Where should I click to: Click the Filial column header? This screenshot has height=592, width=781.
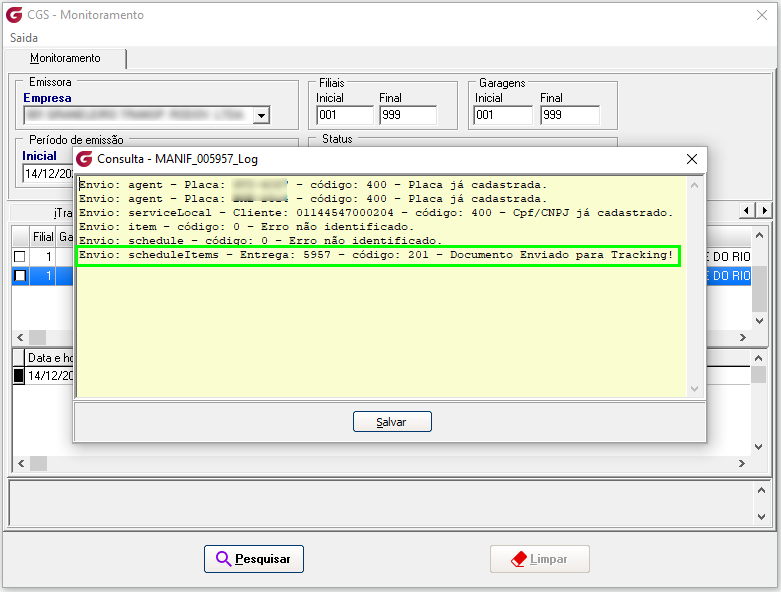(43, 237)
